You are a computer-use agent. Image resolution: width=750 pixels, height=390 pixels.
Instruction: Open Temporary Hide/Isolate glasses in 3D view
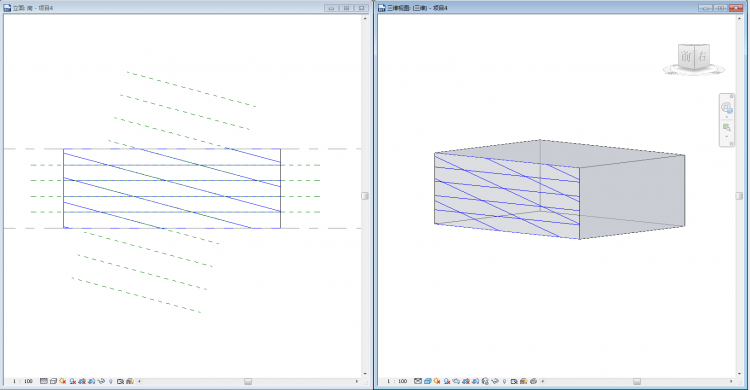(x=495, y=381)
